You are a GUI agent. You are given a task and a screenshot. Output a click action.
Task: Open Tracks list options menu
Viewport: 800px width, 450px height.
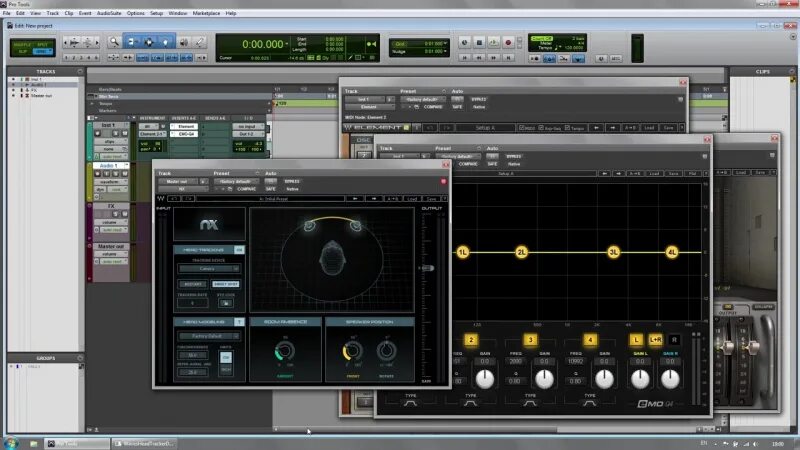point(80,71)
